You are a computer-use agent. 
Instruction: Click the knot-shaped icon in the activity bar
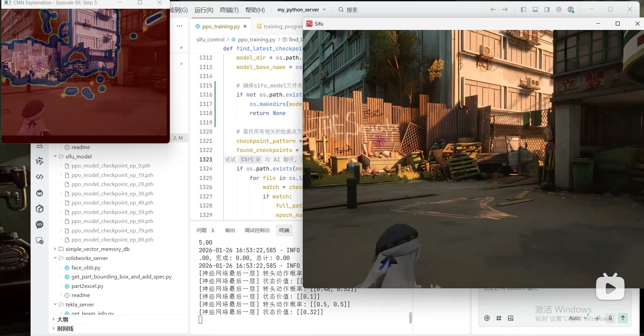pos(40,161)
